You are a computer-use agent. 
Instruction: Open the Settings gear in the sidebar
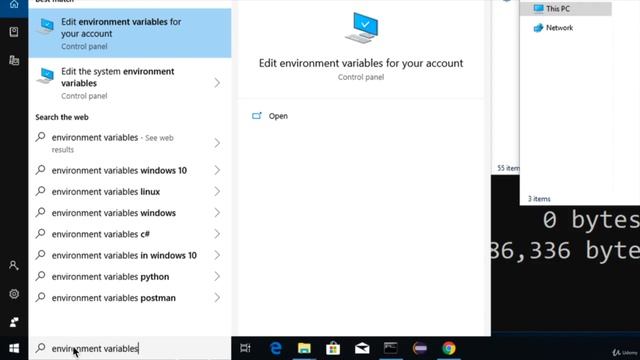click(14, 294)
